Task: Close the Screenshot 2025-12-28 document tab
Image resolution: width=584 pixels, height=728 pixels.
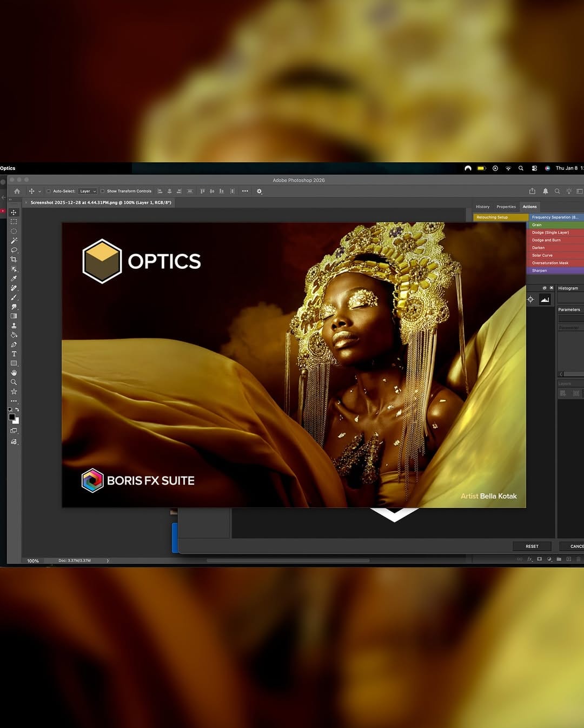Action: [x=26, y=203]
